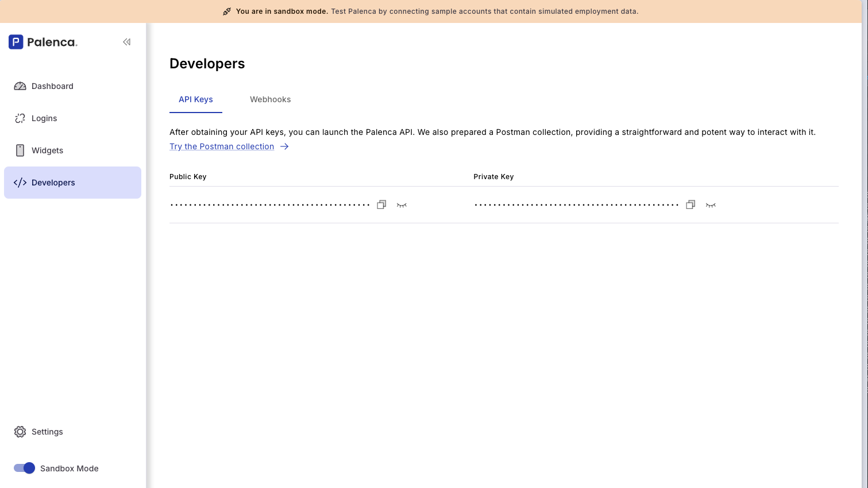
Task: Click the 'You are in sandbox mode' banner text
Action: [x=282, y=11]
